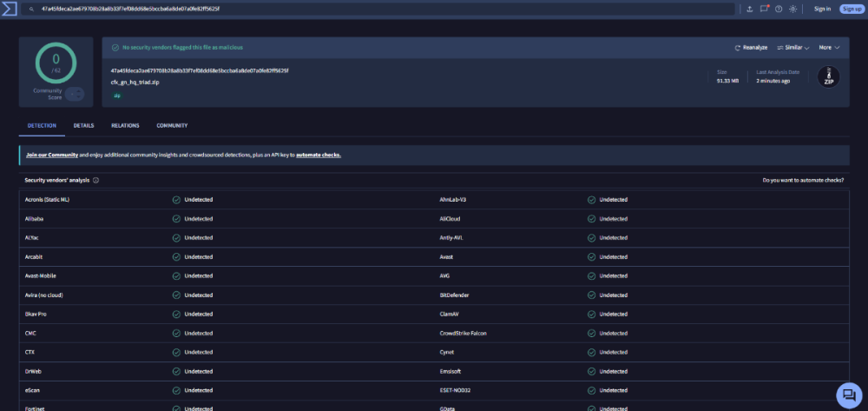Screen dimensions: 868x411
Task: Focus the hash search input field
Action: (x=378, y=10)
